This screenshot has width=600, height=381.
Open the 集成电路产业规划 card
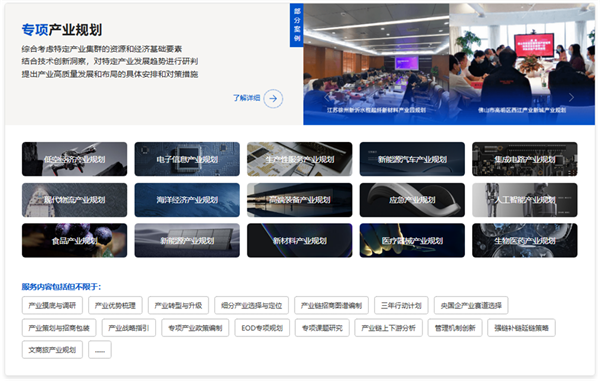[525, 159]
